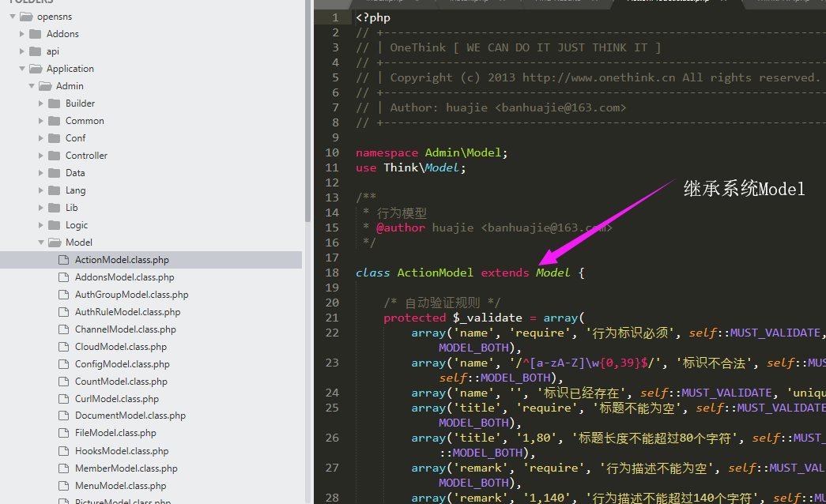Click the green Model parent class in line 18

pos(553,273)
